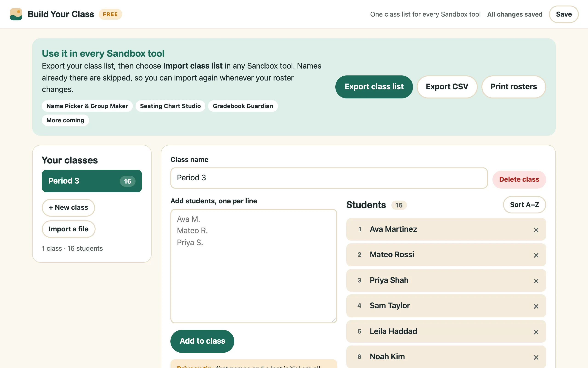Click the Name Picker & Group Maker chip
The height and width of the screenshot is (368, 588).
[x=87, y=106]
